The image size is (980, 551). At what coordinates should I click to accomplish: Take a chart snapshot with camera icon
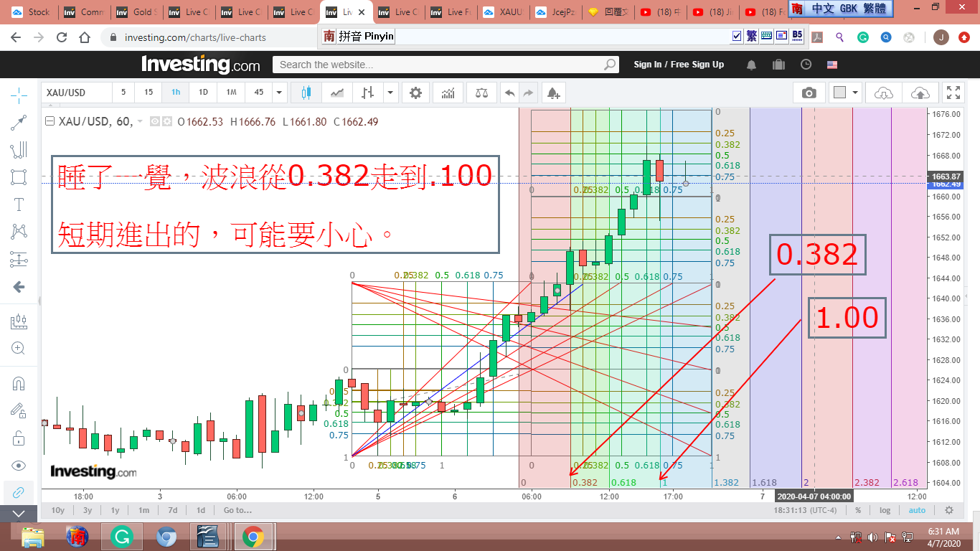click(809, 93)
